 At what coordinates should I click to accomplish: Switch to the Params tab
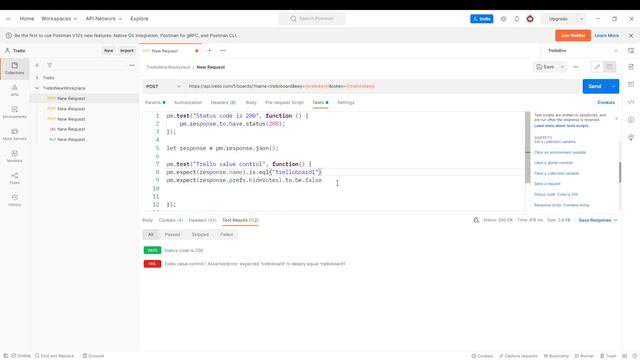155,102
